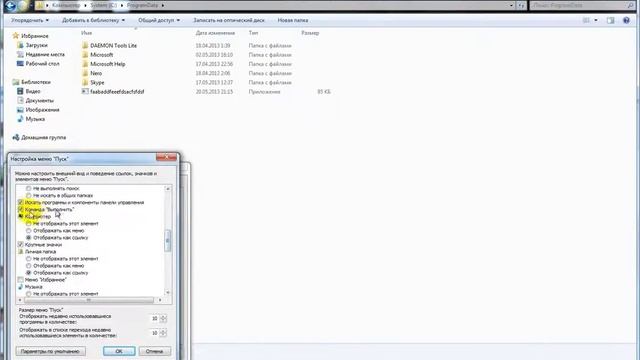640x360 pixels.
Task: Click the Forward navigation arrow in Explorer
Action: coord(23,5)
